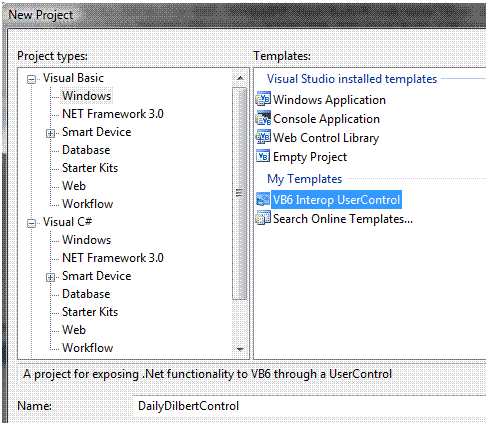Click the VB6 Interop UserControl icon
Viewport: 488px width, 425px height.
pos(263,200)
